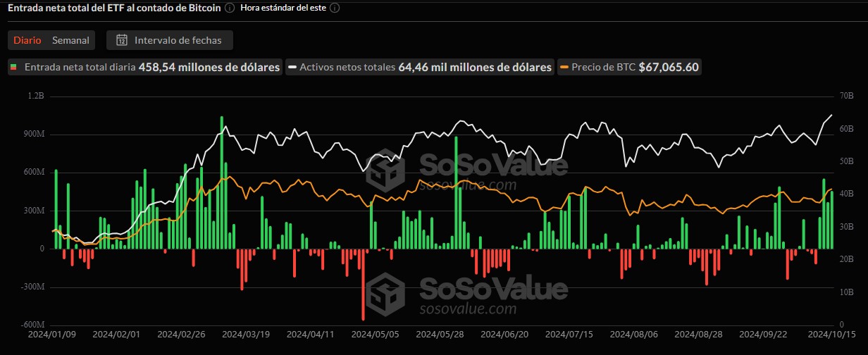Click the $67,065.60 BTC price value
This screenshot has width=868, height=355.
[x=669, y=67]
